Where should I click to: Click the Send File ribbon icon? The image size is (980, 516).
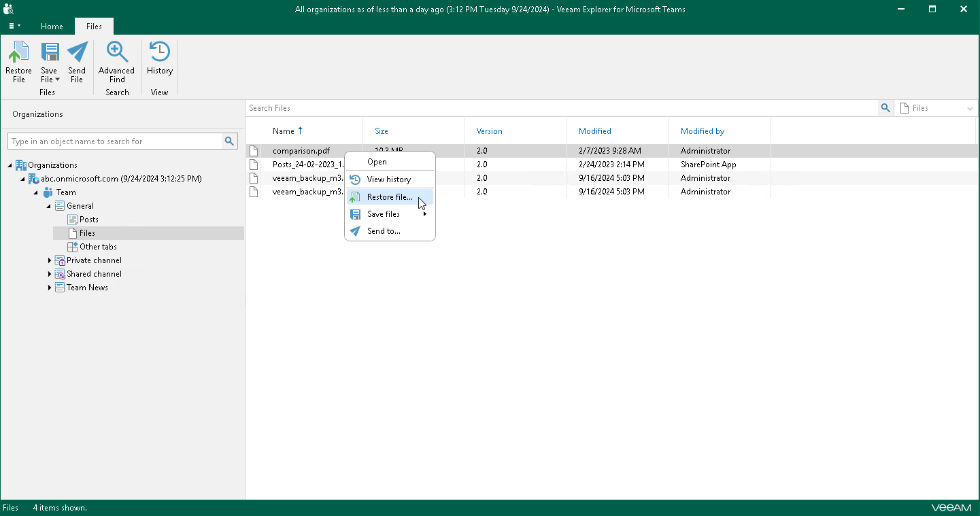tap(77, 61)
